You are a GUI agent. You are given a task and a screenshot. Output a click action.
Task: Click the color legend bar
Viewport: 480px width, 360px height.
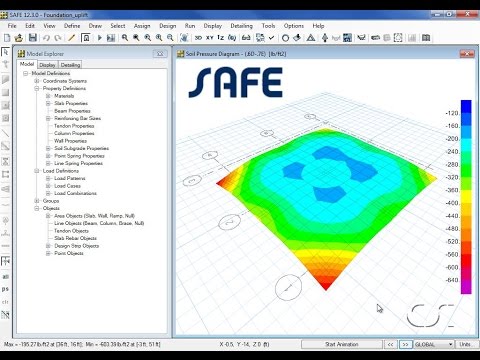coord(466,197)
